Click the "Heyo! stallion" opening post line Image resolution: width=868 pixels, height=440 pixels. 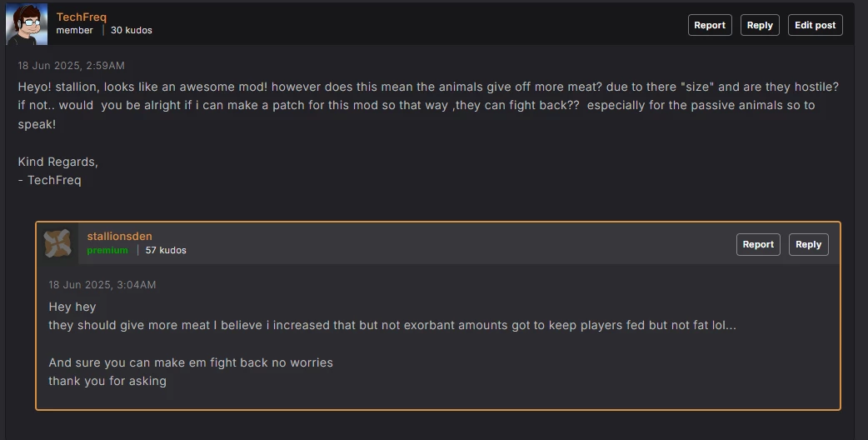[428, 87]
